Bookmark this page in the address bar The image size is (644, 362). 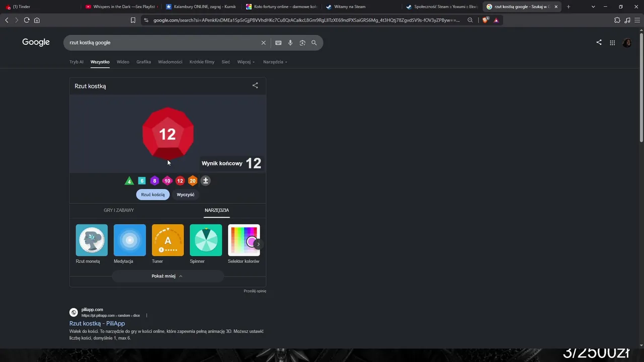[x=133, y=20]
